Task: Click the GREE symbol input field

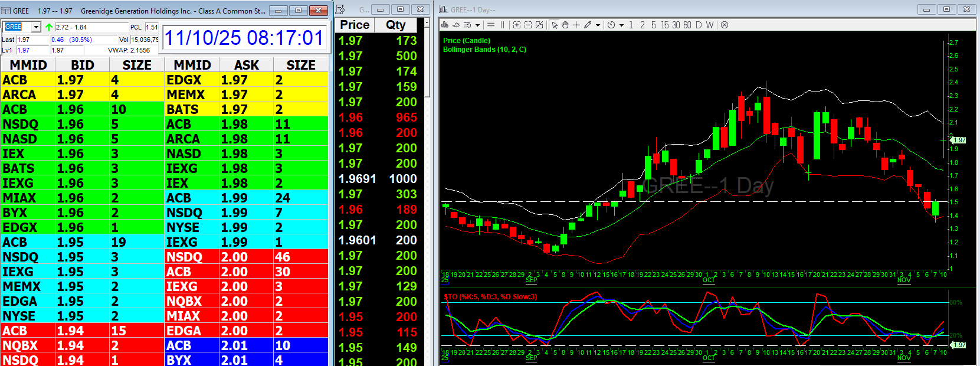Action: point(17,27)
